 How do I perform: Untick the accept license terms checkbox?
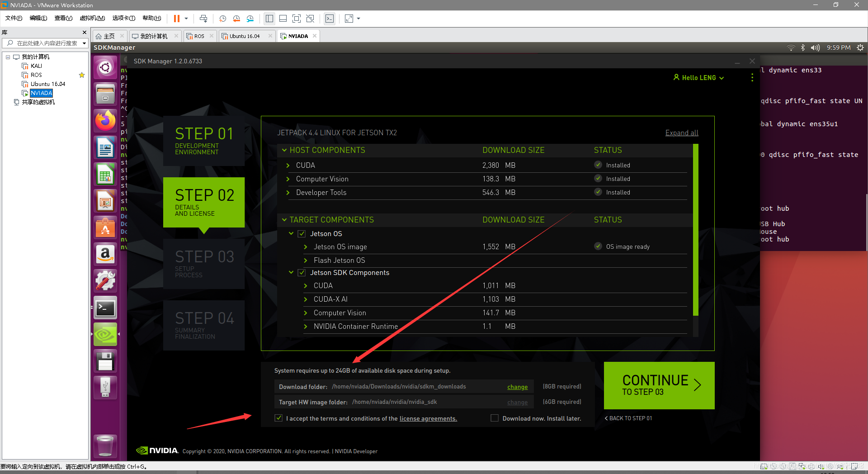[278, 418]
